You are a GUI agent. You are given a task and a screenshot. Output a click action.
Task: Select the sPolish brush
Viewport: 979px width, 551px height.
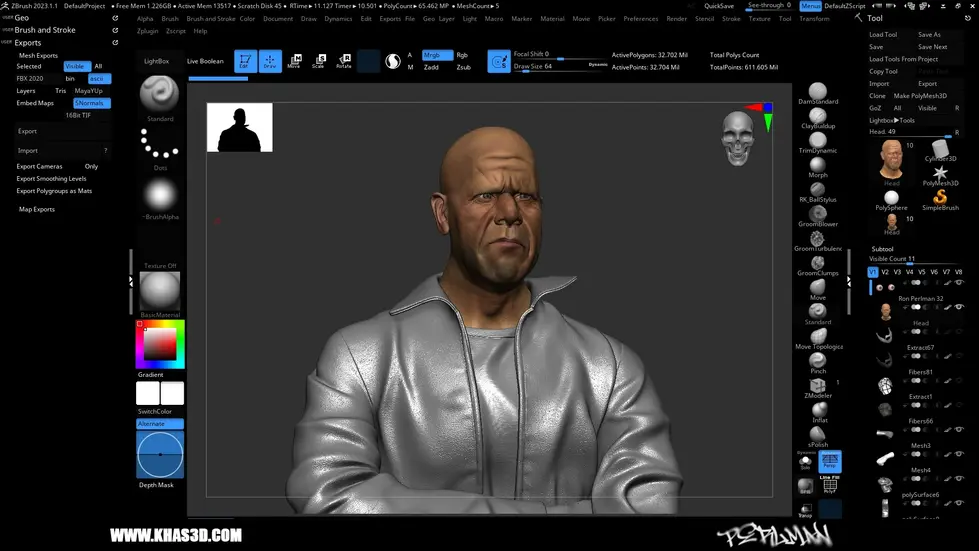click(818, 437)
